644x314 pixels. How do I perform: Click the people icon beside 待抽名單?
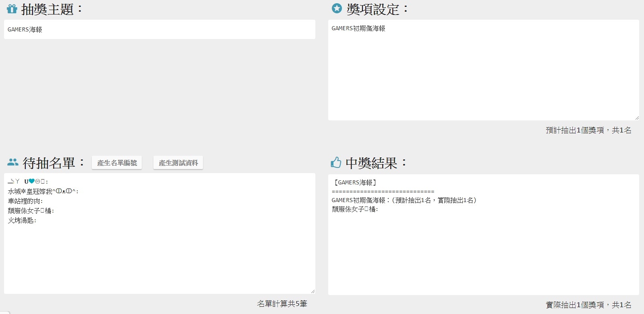[13, 162]
